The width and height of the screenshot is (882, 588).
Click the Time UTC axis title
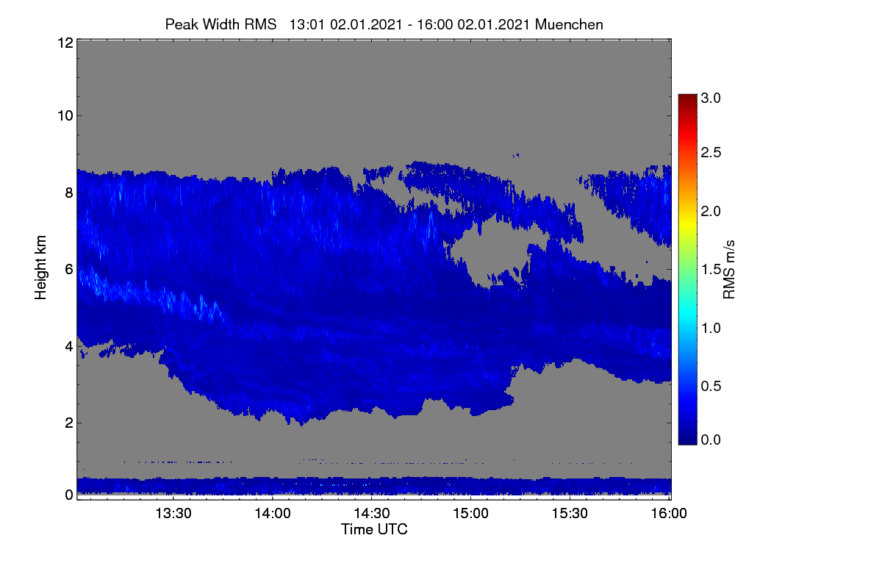pos(374,529)
